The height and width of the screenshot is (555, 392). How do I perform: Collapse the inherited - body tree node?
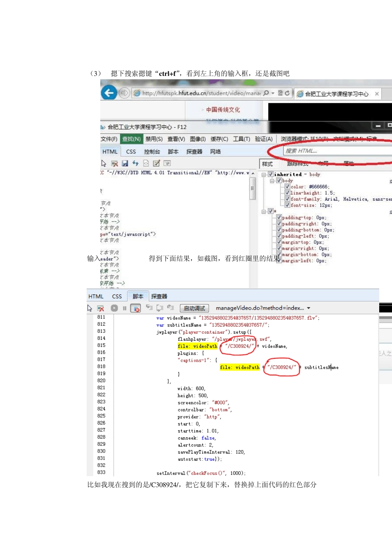pyautogui.click(x=264, y=175)
